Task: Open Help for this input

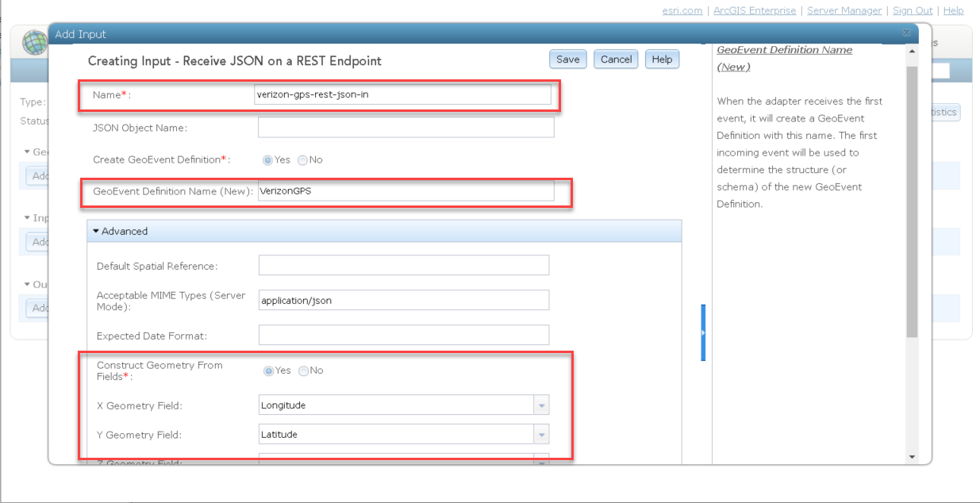Action: (662, 60)
